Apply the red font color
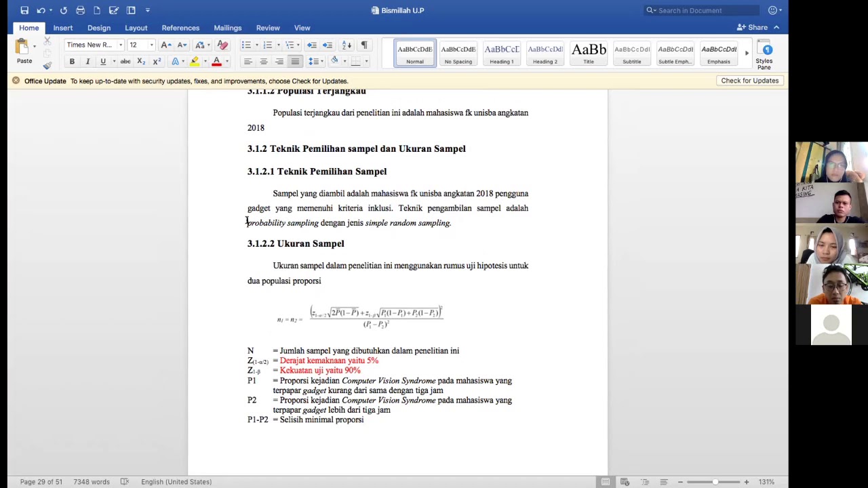This screenshot has width=868, height=488. (x=216, y=62)
